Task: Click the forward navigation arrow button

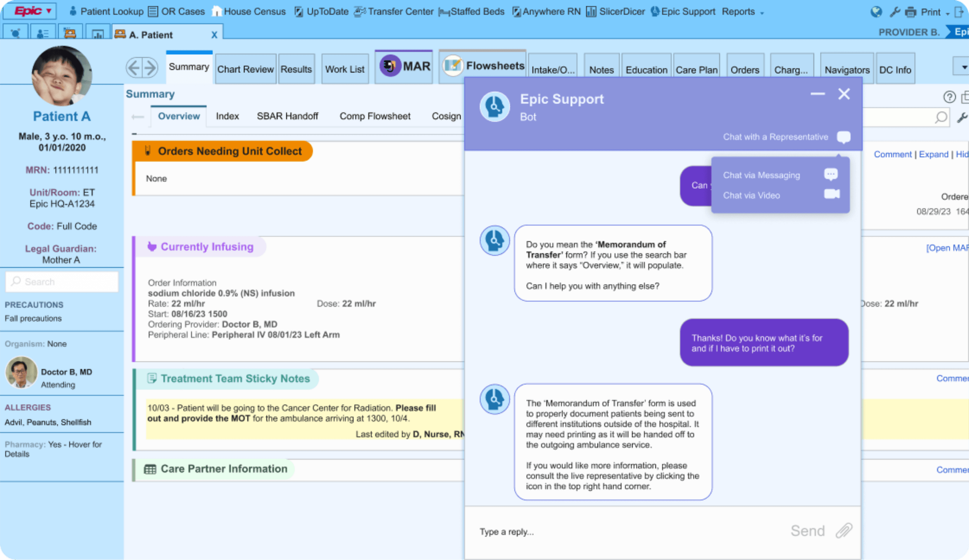Action: [150, 68]
